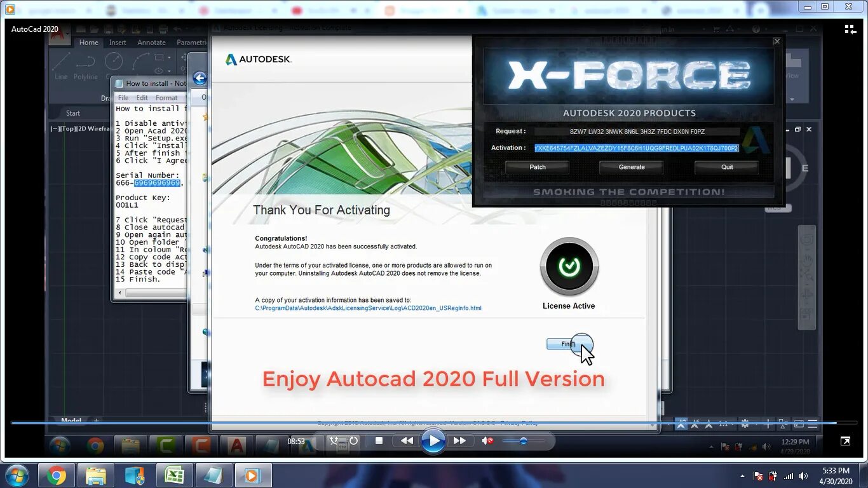Play the video with the round Play button

(433, 440)
